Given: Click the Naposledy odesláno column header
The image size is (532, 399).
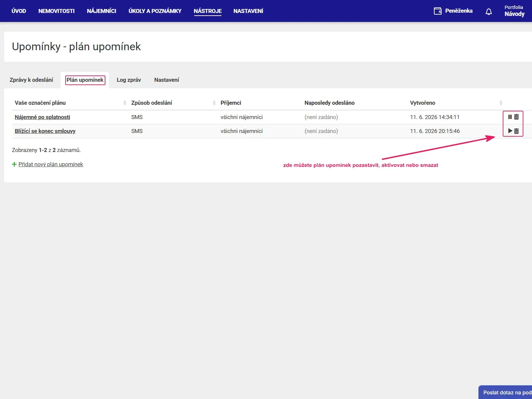Looking at the screenshot, I should 330,103.
